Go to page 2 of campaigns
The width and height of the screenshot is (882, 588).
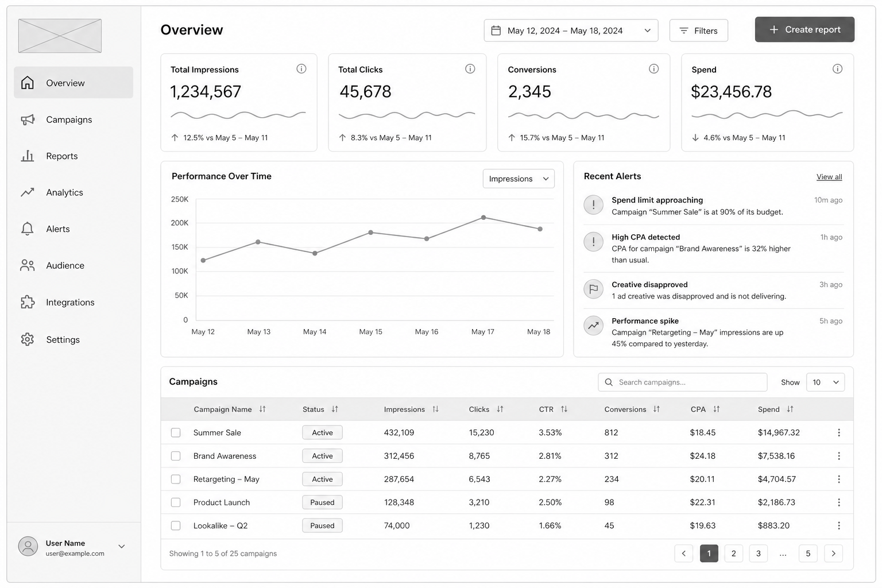point(733,554)
